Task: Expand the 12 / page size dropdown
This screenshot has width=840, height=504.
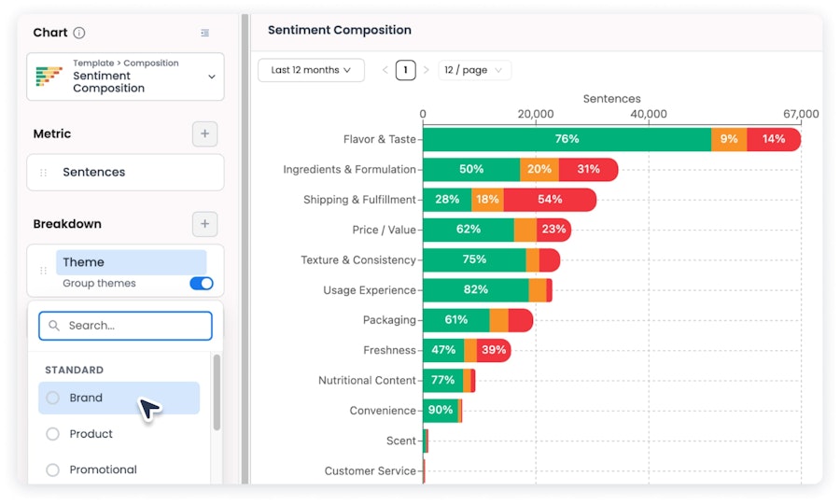Action: pos(474,70)
